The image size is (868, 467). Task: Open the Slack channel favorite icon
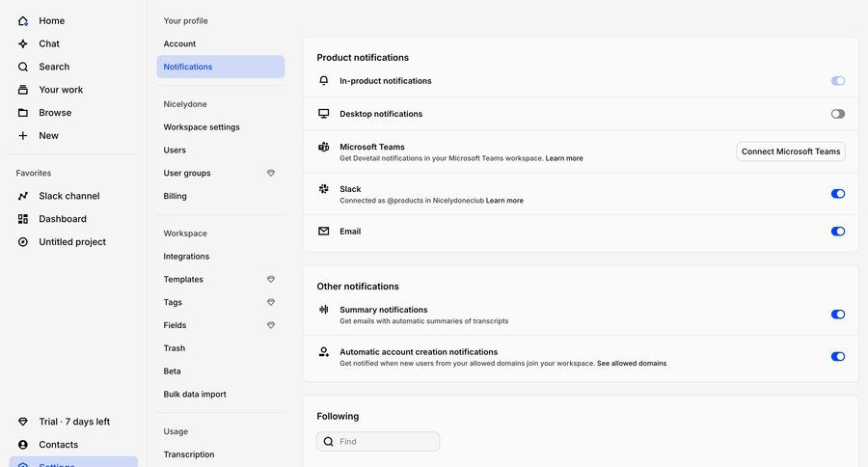[x=23, y=196]
